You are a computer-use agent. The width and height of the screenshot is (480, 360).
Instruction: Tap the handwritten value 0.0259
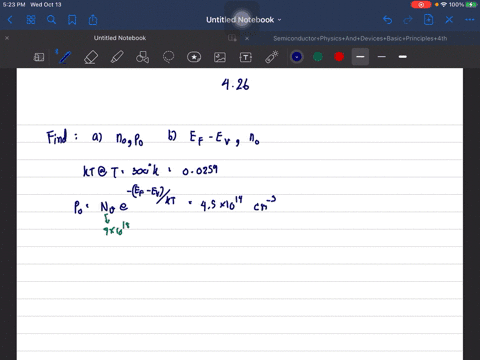pos(200,171)
